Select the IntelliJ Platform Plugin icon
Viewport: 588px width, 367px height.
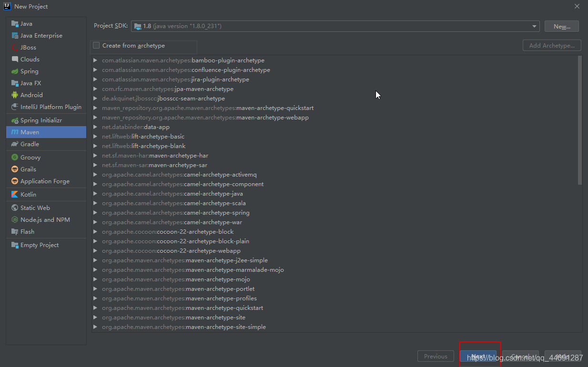[15, 107]
